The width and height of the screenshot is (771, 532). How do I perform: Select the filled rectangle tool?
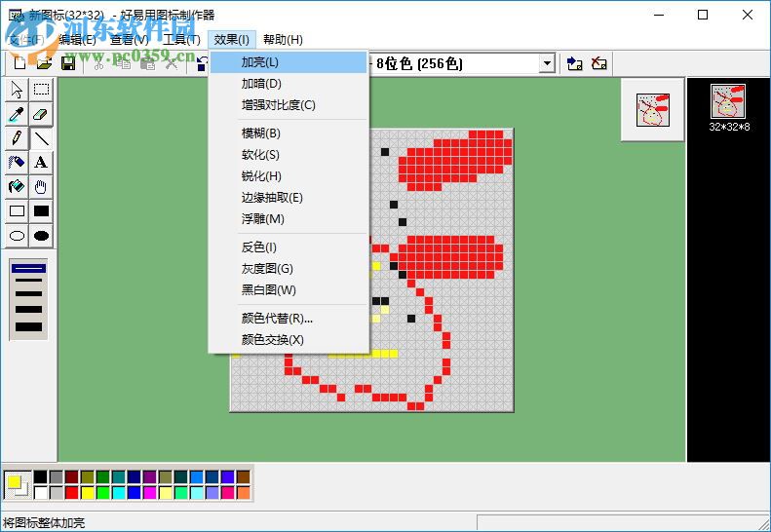click(41, 210)
